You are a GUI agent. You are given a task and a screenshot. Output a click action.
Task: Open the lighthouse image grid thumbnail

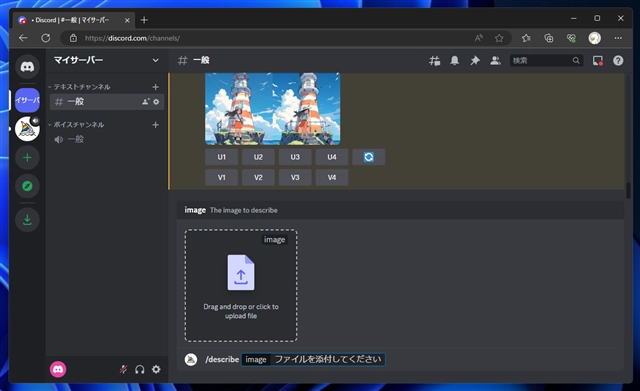[273, 109]
